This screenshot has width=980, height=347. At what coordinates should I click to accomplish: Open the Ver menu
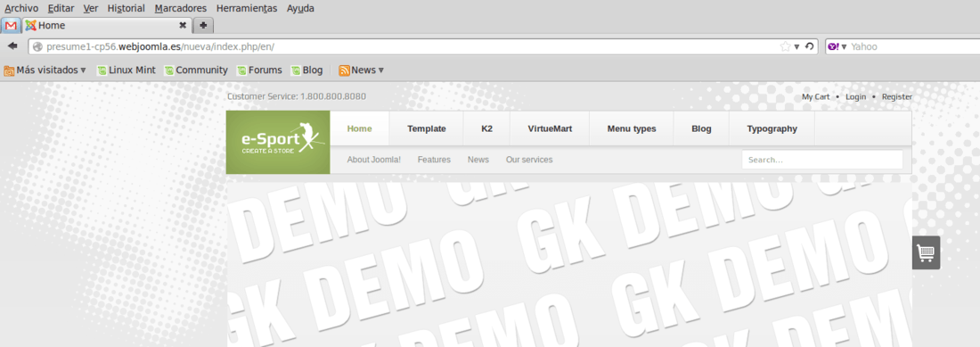[91, 8]
